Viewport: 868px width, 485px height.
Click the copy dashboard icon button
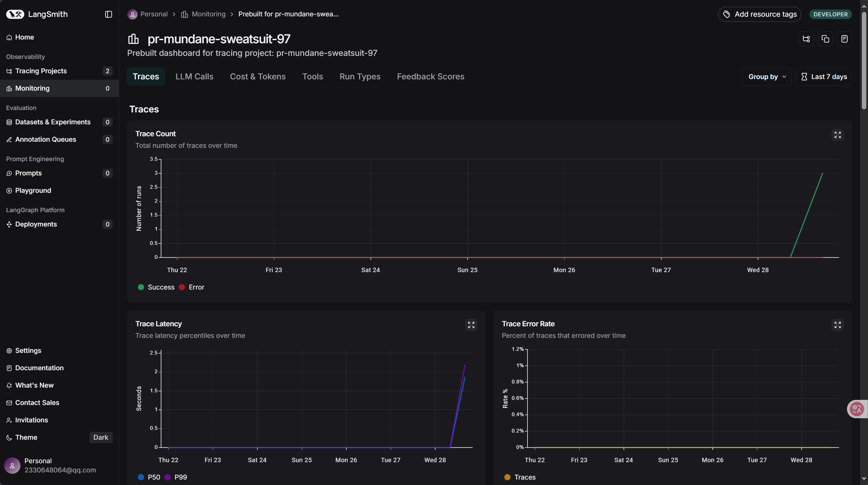tap(825, 39)
